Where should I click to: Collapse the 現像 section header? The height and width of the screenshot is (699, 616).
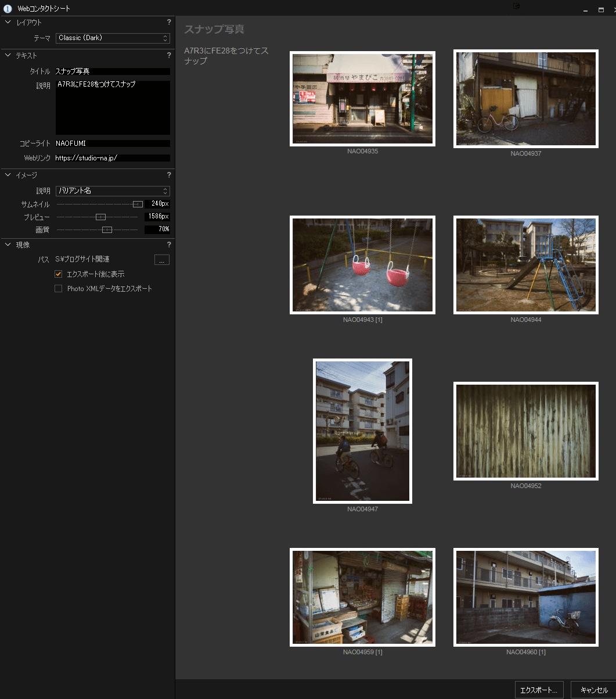(8, 245)
